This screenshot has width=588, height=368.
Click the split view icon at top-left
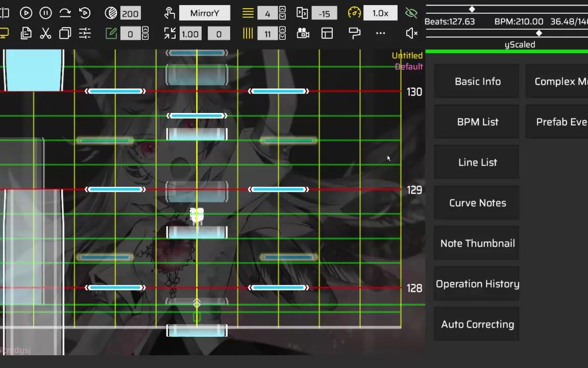coord(5,13)
